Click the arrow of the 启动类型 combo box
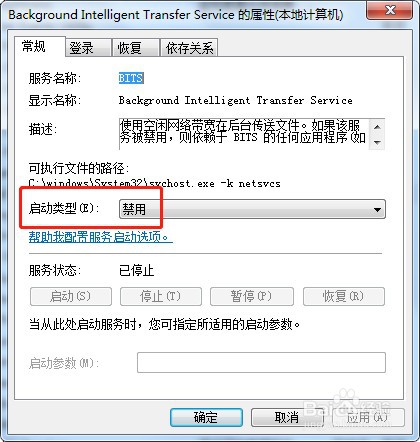Image resolution: width=420 pixels, height=442 pixels. 377,210
